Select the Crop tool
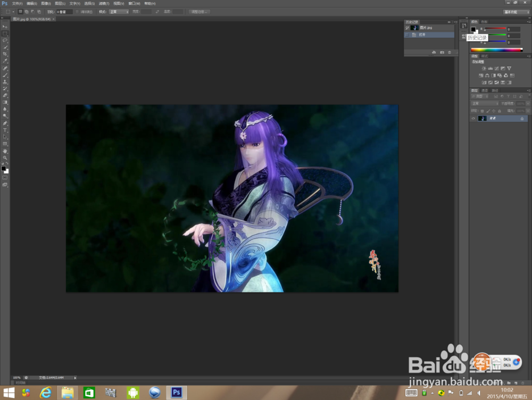 point(5,54)
